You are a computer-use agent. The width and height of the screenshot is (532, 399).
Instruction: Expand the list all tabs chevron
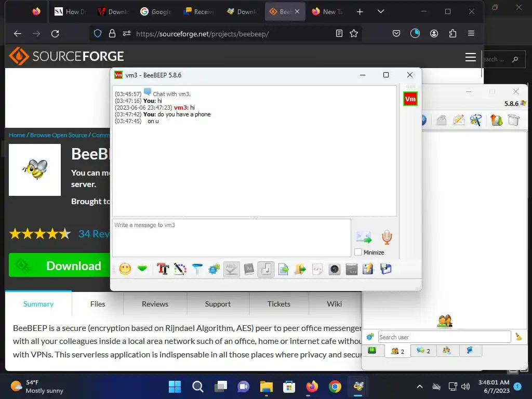coord(381,11)
